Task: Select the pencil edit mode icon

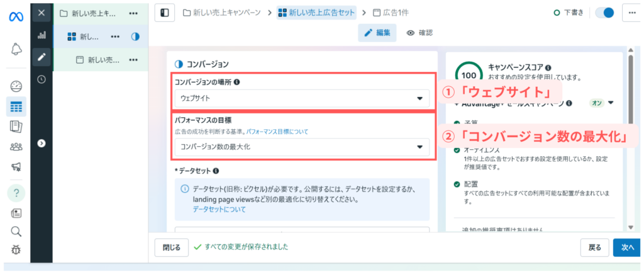Action: pyautogui.click(x=42, y=57)
